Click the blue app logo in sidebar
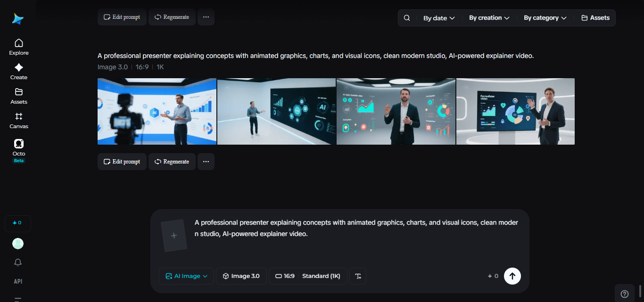Viewport: 644px width, 302px height. [18, 19]
